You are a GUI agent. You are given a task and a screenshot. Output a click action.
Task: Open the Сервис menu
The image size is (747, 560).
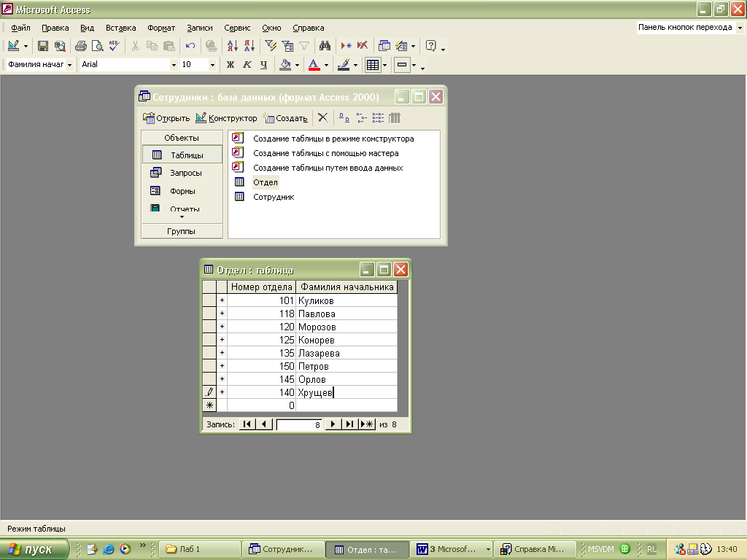[237, 28]
